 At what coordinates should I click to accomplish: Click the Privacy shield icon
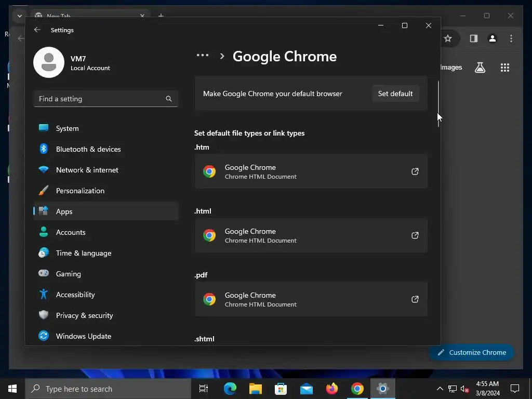coord(44,315)
